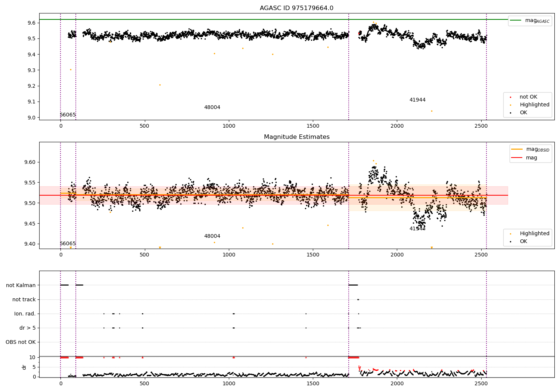Click 'OK' in the Magnitude Estimates legend
The image size is (560, 392).
point(523,242)
